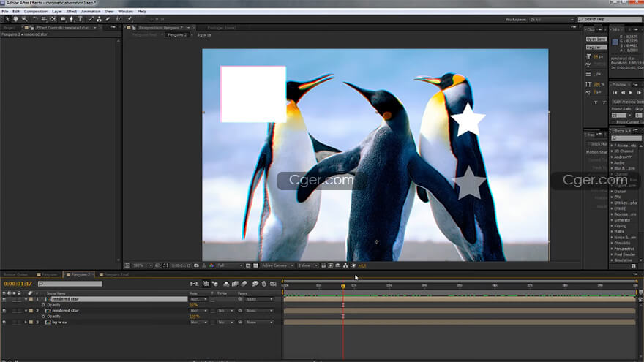The height and width of the screenshot is (362, 644).
Task: Hide layer 1 rendered star
Action: (4, 299)
